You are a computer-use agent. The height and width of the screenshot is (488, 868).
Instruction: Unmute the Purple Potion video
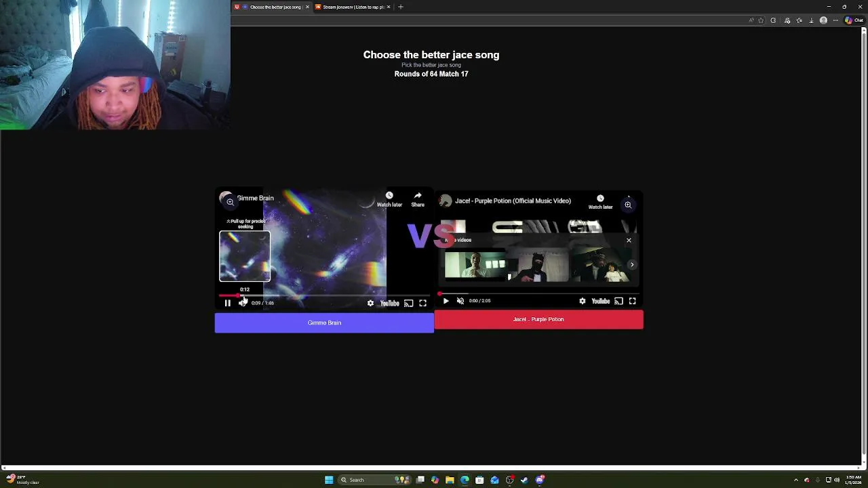point(460,301)
